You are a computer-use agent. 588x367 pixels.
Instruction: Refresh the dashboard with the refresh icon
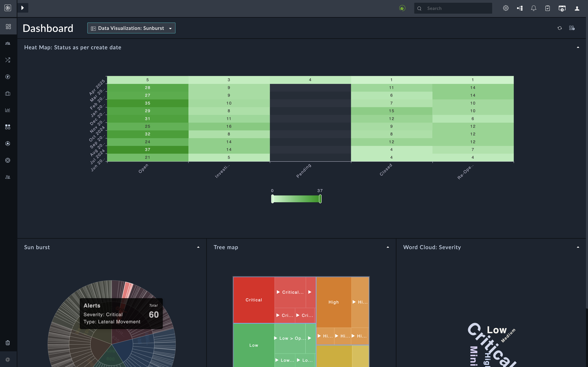[x=560, y=28]
